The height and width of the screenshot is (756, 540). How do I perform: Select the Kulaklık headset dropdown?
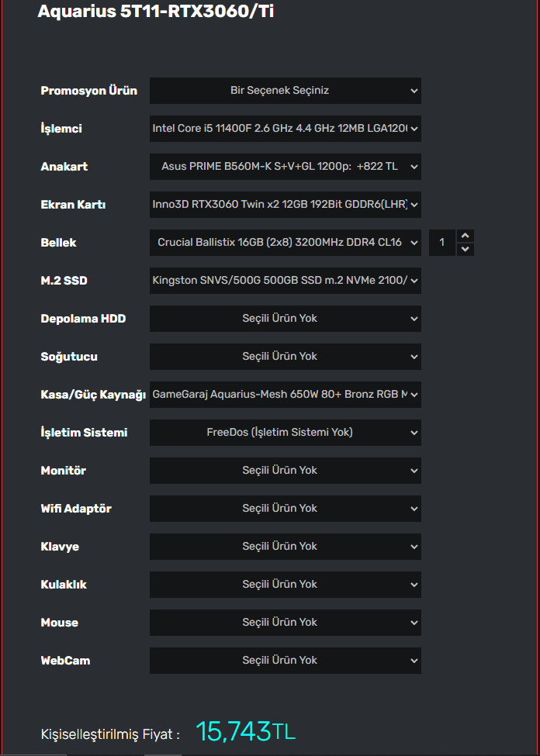285,585
